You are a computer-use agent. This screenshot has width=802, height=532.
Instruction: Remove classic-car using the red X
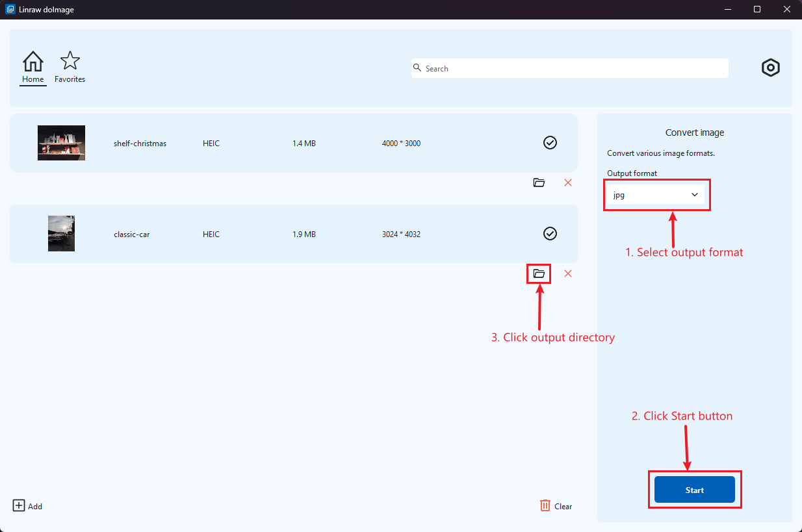[568, 273]
